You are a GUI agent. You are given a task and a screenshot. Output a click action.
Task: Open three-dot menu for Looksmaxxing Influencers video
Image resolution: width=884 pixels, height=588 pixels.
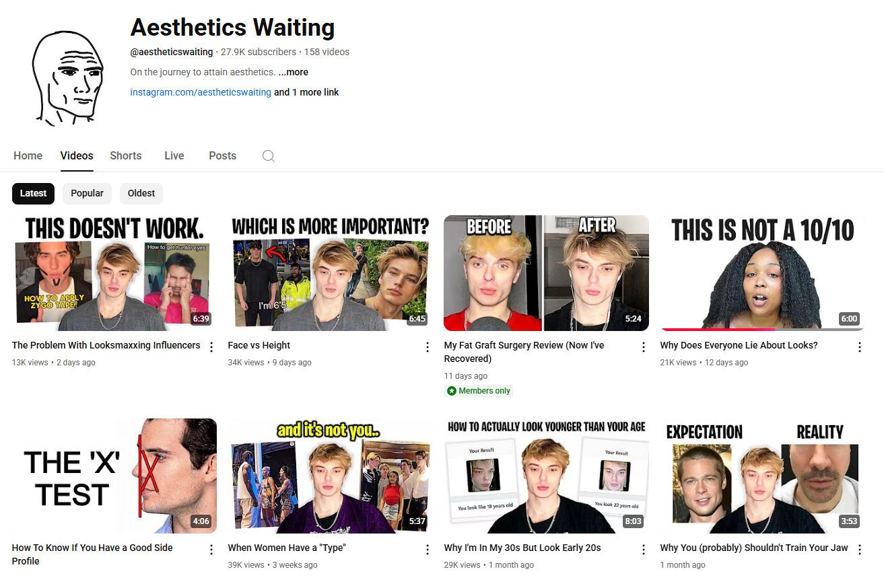point(211,347)
